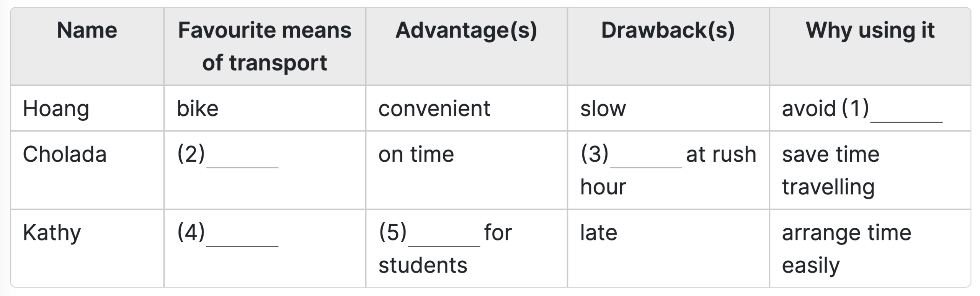Click blank (2) in Cholada's row
The image size is (980, 296).
[x=242, y=160]
